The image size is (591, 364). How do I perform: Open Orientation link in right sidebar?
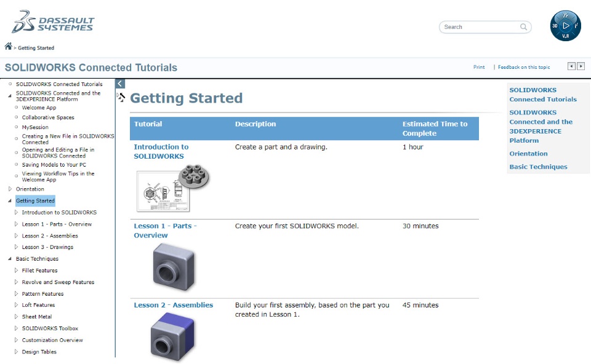528,154
